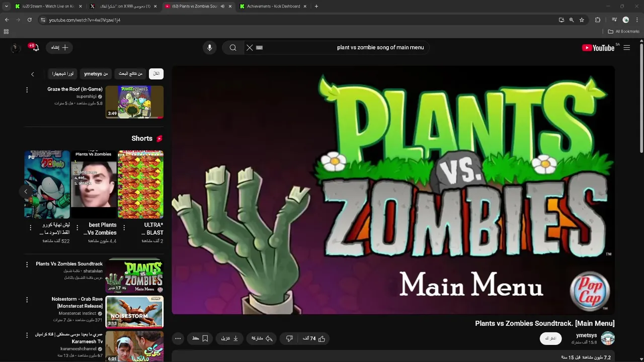Viewport: 644px width, 362px height.
Task: Open Plants Vs Zombies Soundtrack playlist thumbnail
Action: (134, 276)
